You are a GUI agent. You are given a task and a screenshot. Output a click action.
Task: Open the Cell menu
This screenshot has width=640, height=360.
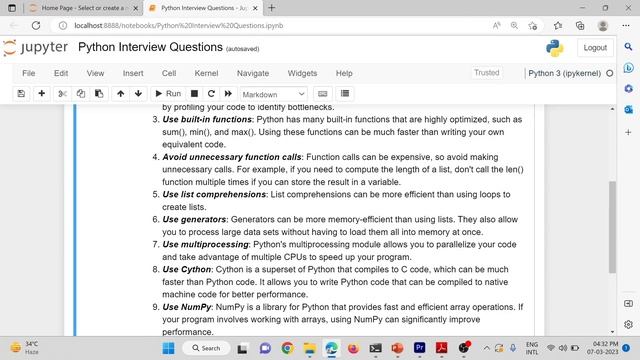click(169, 73)
